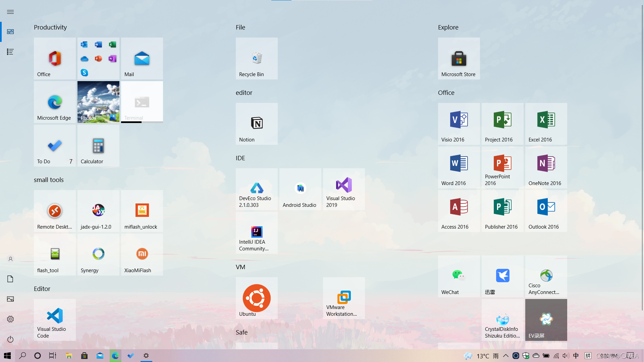
Task: Open Settings gear in Start sidebar
Action: [x=10, y=319]
